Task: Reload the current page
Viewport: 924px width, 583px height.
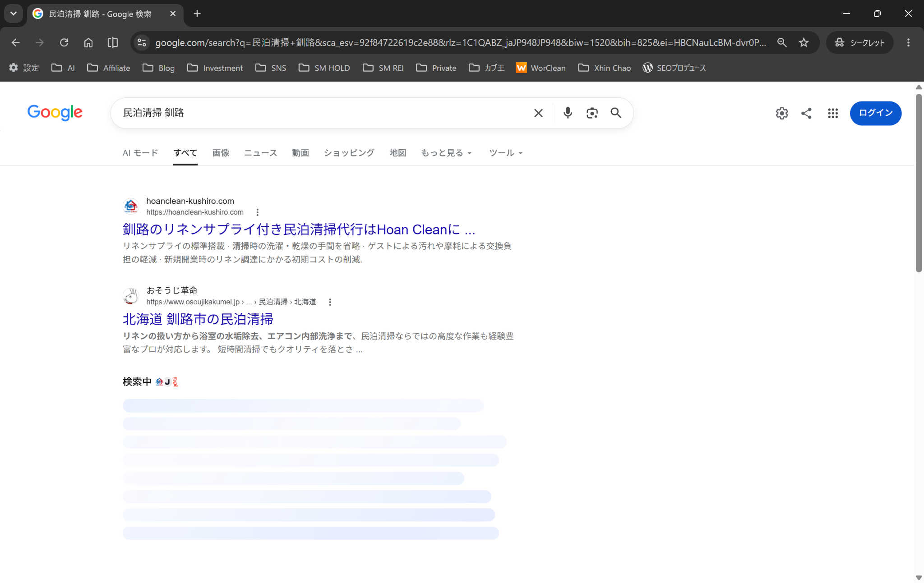Action: pyautogui.click(x=64, y=42)
